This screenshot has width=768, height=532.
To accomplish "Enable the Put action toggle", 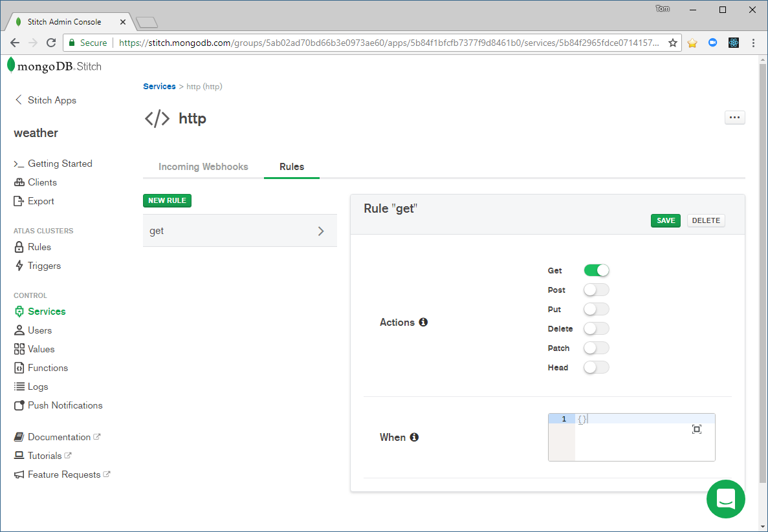I will pyautogui.click(x=596, y=310).
